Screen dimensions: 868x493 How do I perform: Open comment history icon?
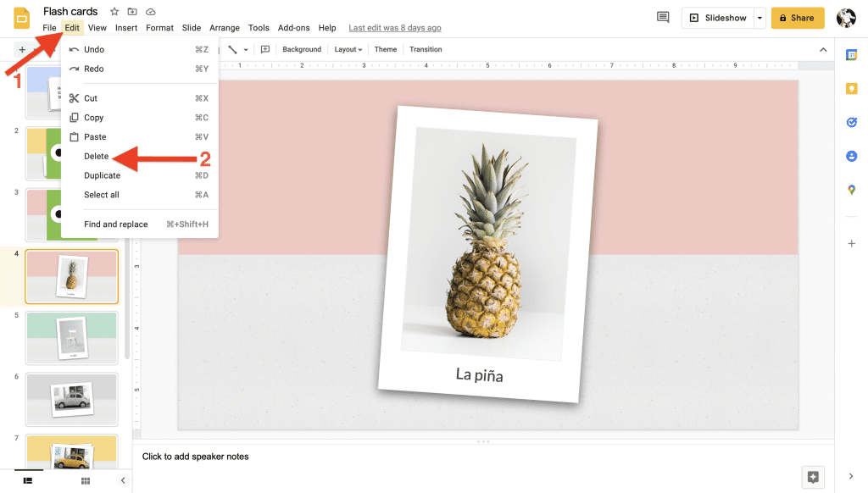(x=663, y=18)
